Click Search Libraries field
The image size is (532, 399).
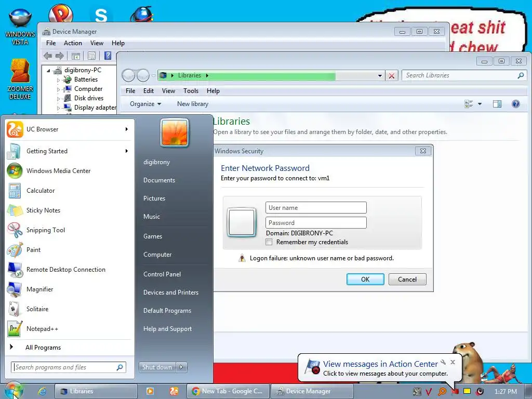[464, 75]
